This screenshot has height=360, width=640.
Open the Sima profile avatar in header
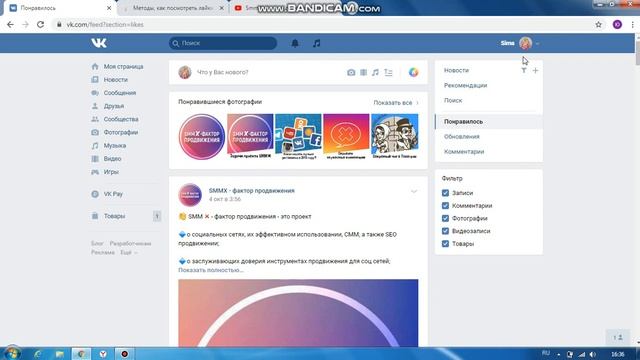[x=526, y=43]
